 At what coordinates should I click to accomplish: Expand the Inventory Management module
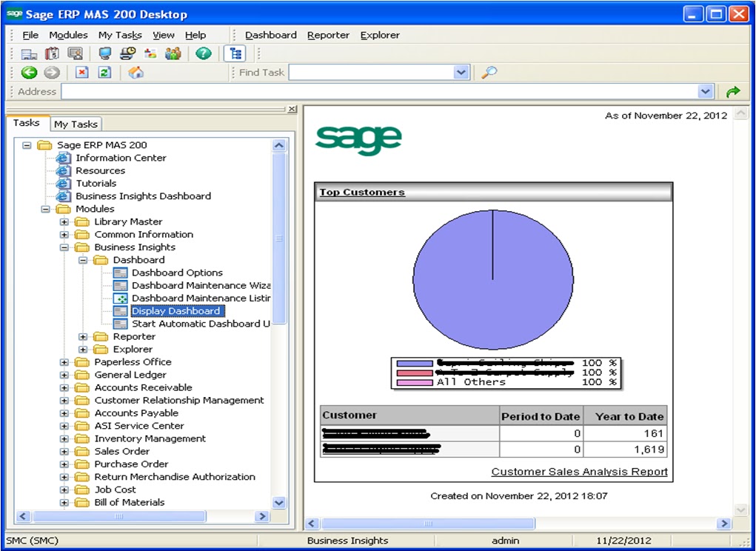pyautogui.click(x=64, y=438)
